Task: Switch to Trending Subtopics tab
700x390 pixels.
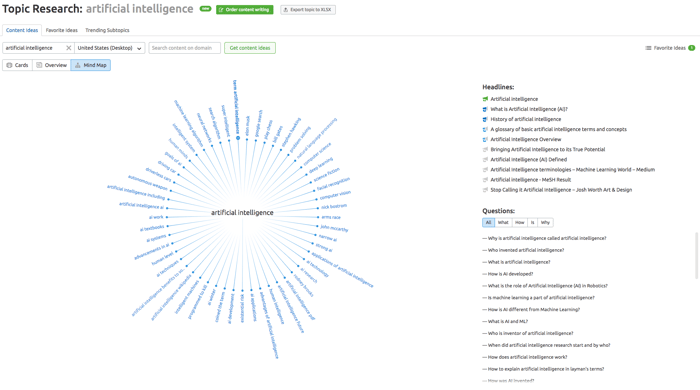Action: click(x=107, y=30)
